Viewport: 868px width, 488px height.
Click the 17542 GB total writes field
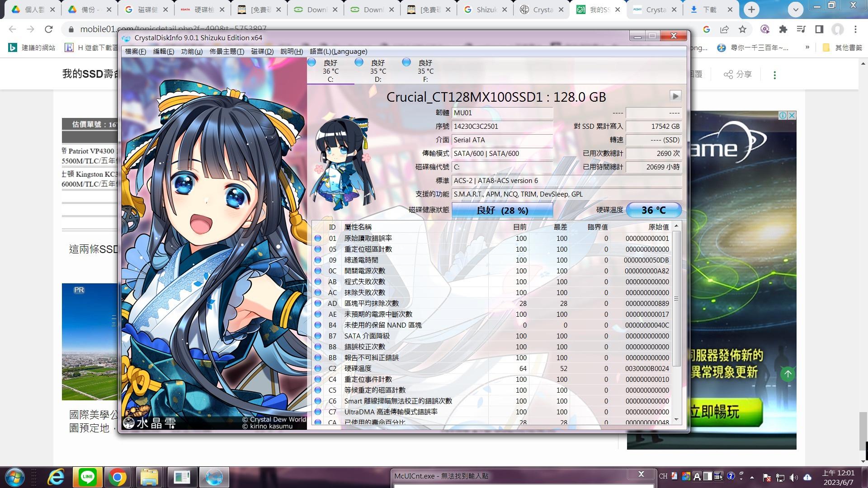[654, 127]
